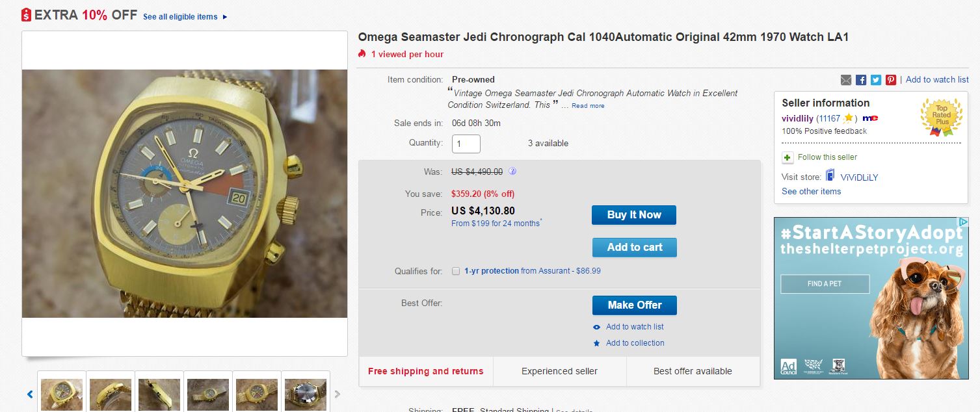This screenshot has width=980, height=412.
Task: Share this listing on Twitter
Action: click(x=876, y=80)
